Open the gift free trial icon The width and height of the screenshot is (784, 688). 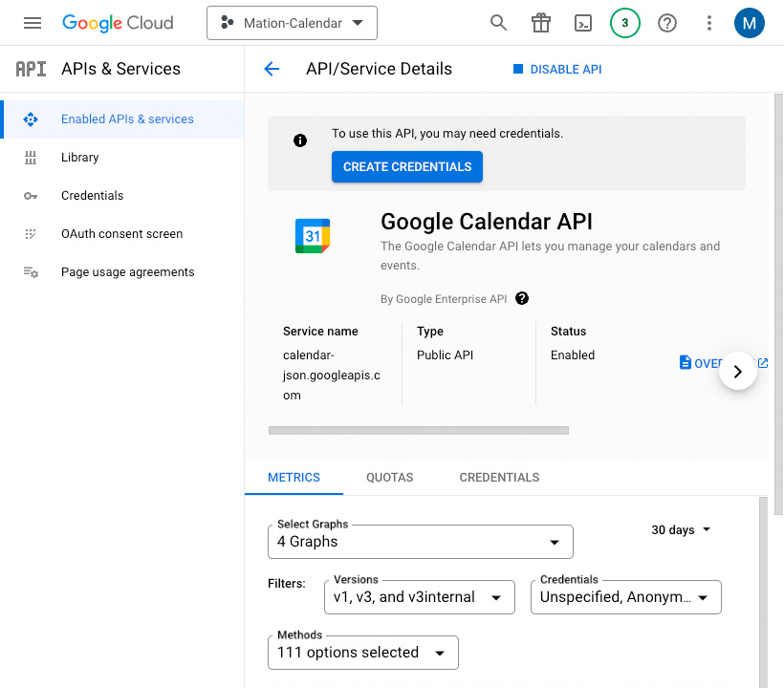[541, 23]
